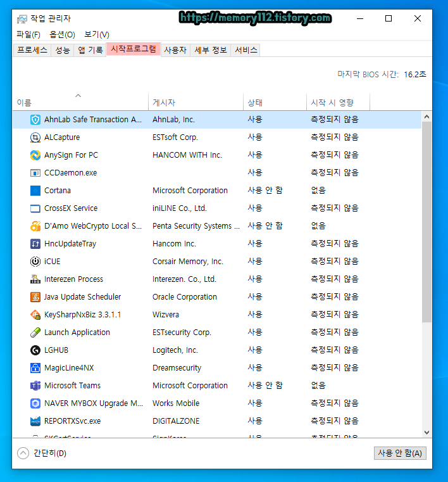Image resolution: width=448 pixels, height=482 pixels.
Task: Select the ALCapture row name
Action: (x=62, y=137)
